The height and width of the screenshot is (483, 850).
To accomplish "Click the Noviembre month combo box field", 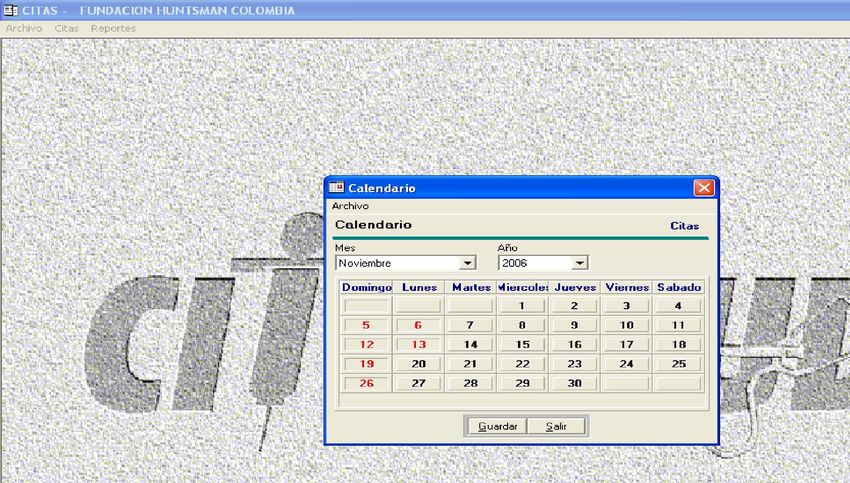I will pyautogui.click(x=396, y=263).
